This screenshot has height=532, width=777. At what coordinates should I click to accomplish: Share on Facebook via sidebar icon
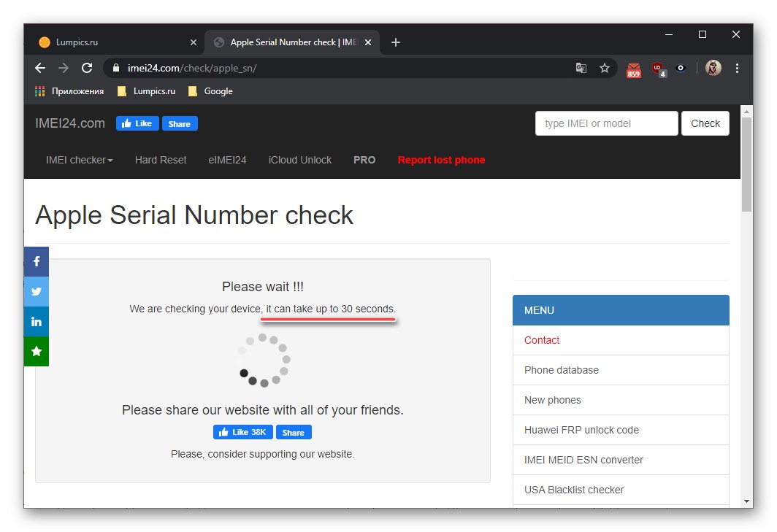pos(37,261)
